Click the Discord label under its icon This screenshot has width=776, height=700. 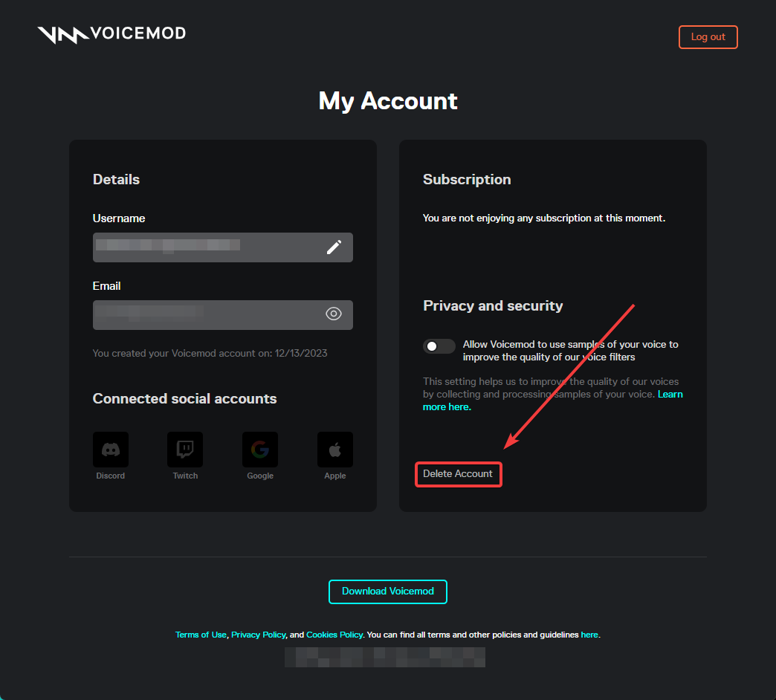click(110, 476)
